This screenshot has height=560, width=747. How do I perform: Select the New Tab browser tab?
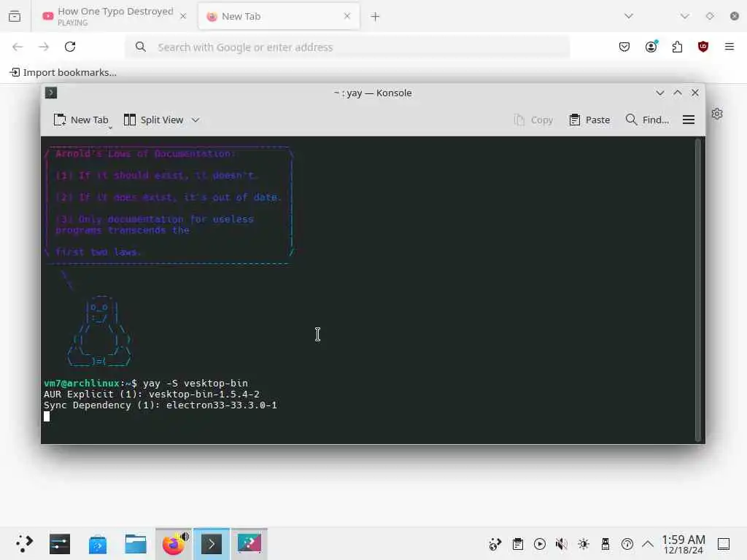tap(279, 16)
